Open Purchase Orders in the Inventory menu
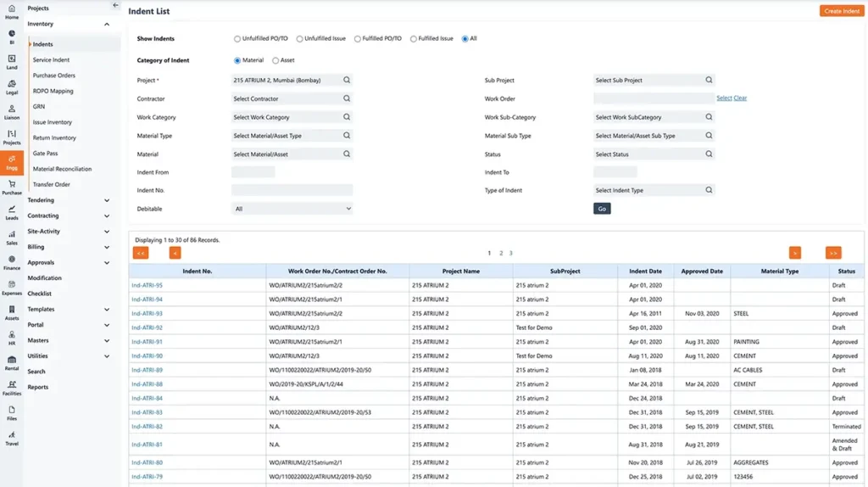 point(53,76)
